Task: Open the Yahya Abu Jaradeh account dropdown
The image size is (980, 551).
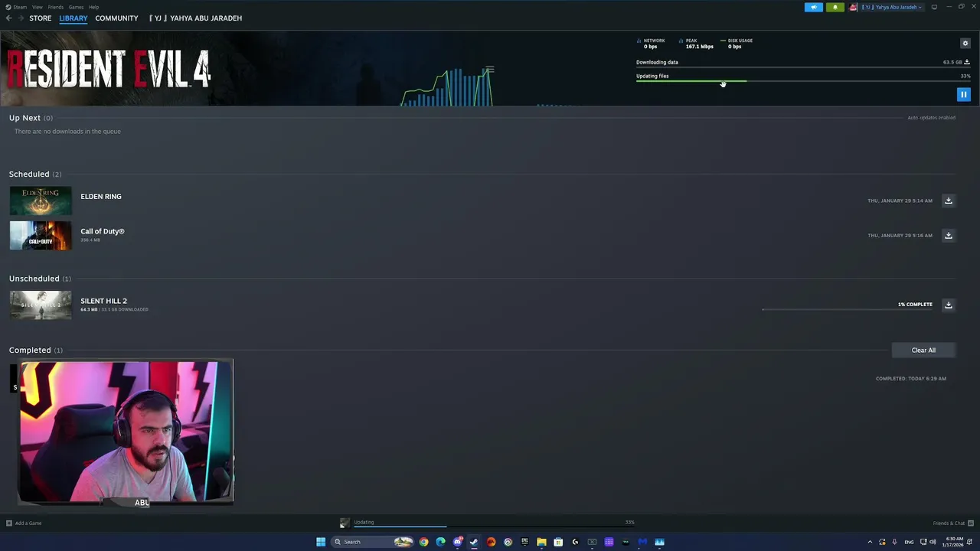Action: (892, 7)
